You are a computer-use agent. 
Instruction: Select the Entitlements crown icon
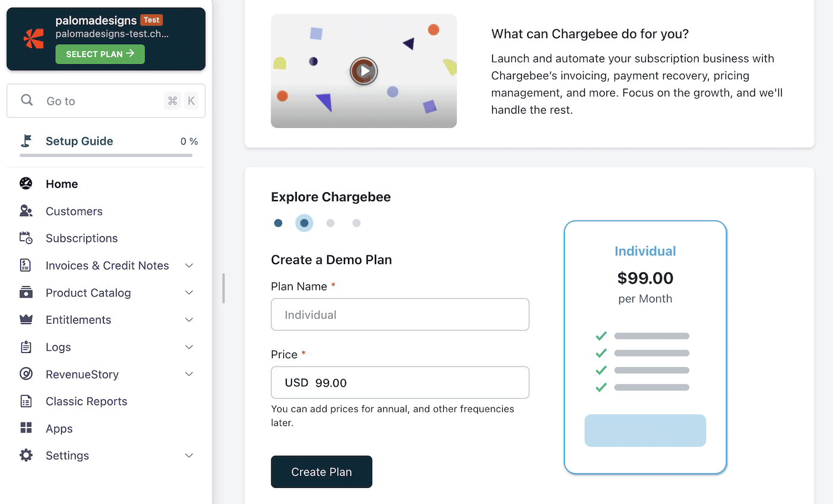click(25, 320)
